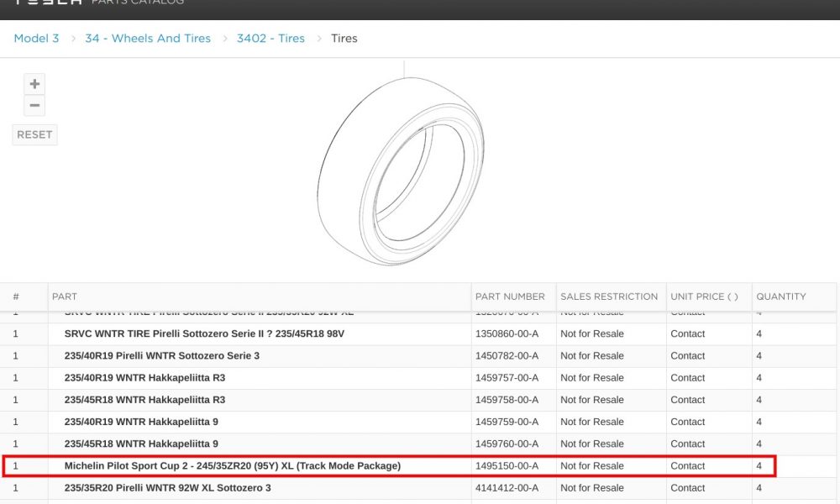Select 235/40R19 Pirelli WNTR Sottozero Serie 3
This screenshot has width=840, height=504.
point(162,355)
